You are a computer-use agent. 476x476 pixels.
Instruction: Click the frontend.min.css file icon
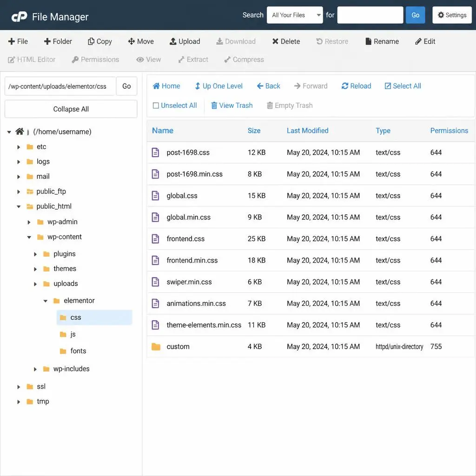click(x=155, y=260)
